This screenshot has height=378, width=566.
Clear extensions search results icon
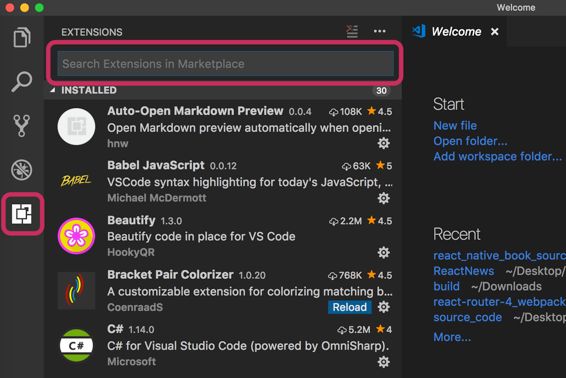click(352, 31)
